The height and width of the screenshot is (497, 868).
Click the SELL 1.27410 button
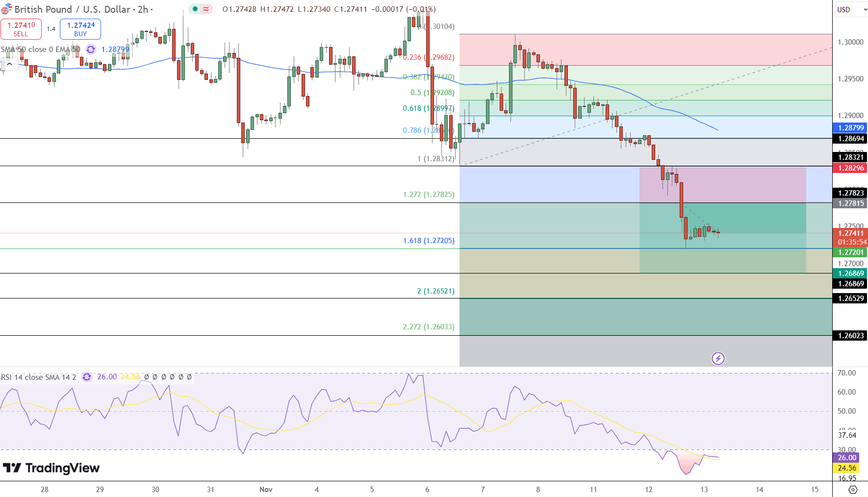(x=21, y=29)
